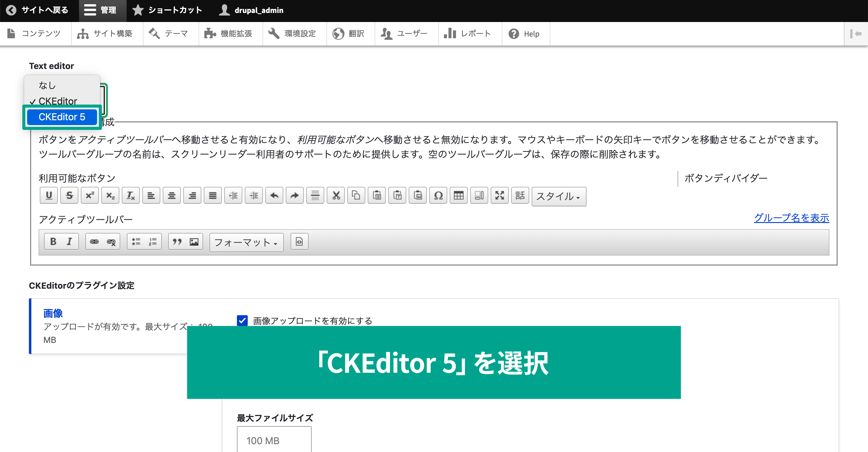This screenshot has height=452, width=868.
Task: Click the Maximize editor button
Action: [500, 195]
